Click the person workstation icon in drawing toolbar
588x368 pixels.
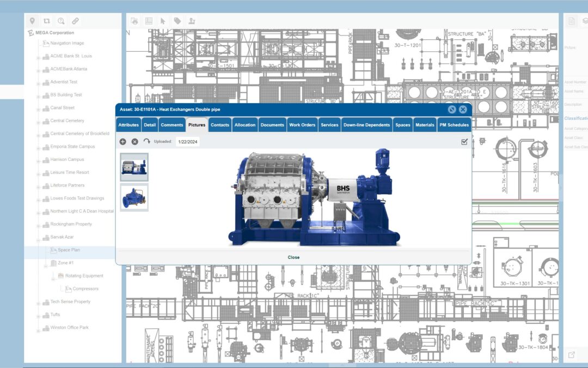(x=192, y=21)
